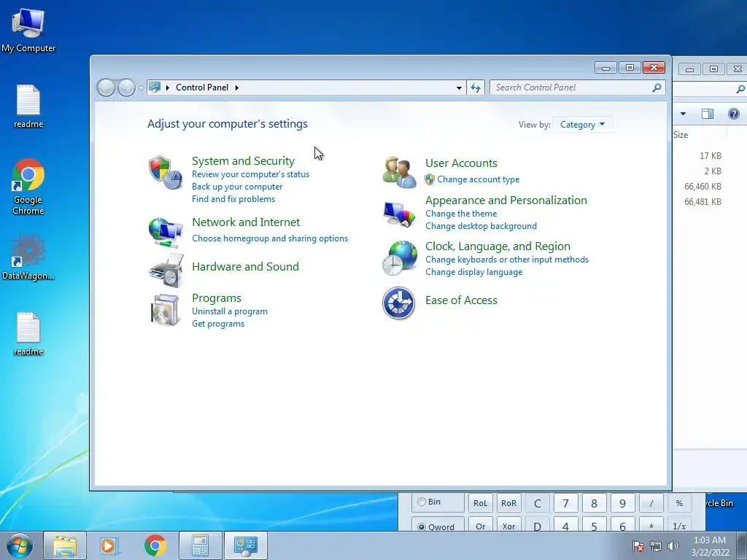Expand address bar history dropdown arrow
Image resolution: width=747 pixels, height=560 pixels.
point(459,87)
